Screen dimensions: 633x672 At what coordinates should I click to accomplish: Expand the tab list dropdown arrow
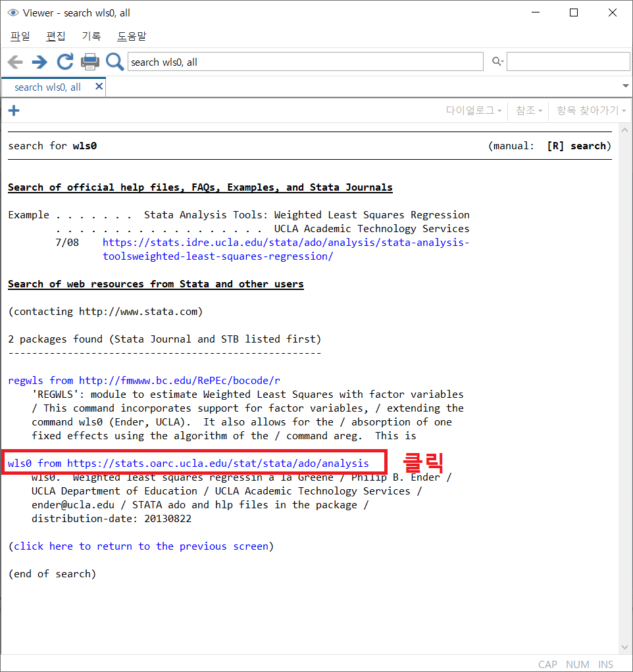point(626,86)
